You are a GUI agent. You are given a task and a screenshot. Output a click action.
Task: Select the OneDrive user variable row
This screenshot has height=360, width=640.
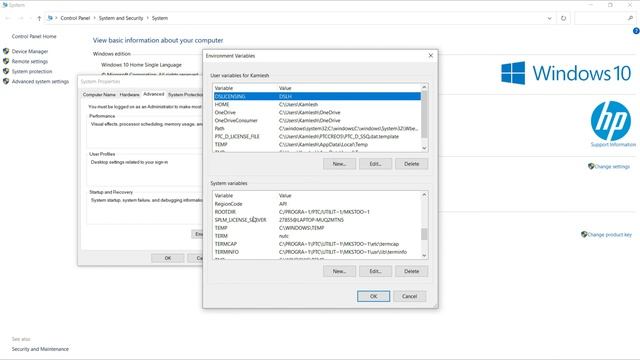317,112
